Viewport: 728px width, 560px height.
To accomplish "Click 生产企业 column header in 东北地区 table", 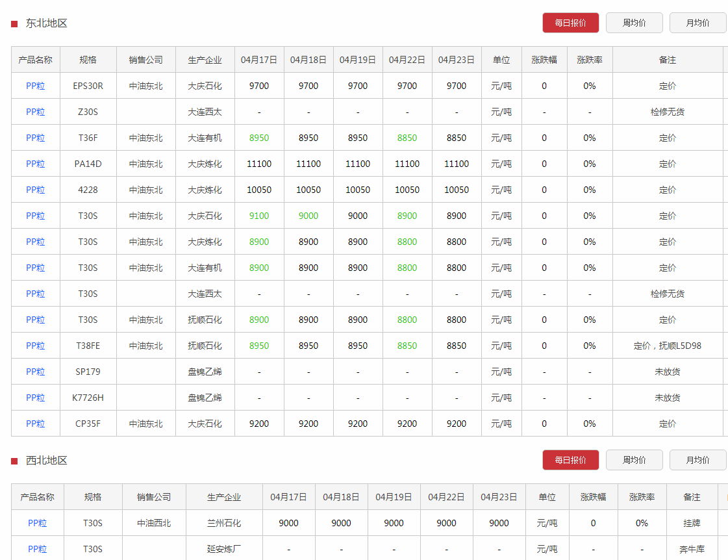I will click(x=205, y=60).
